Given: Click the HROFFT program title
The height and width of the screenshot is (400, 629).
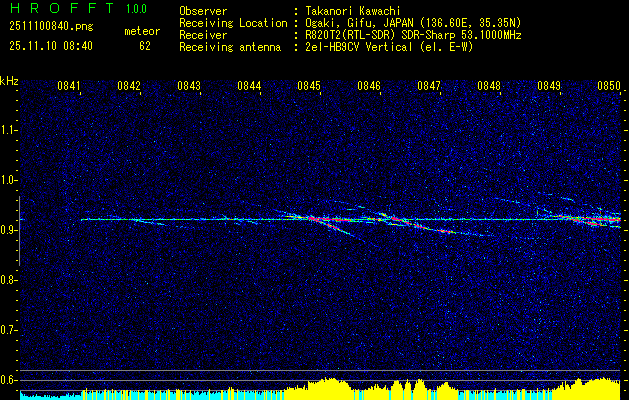Looking at the screenshot, I should coord(62,8).
